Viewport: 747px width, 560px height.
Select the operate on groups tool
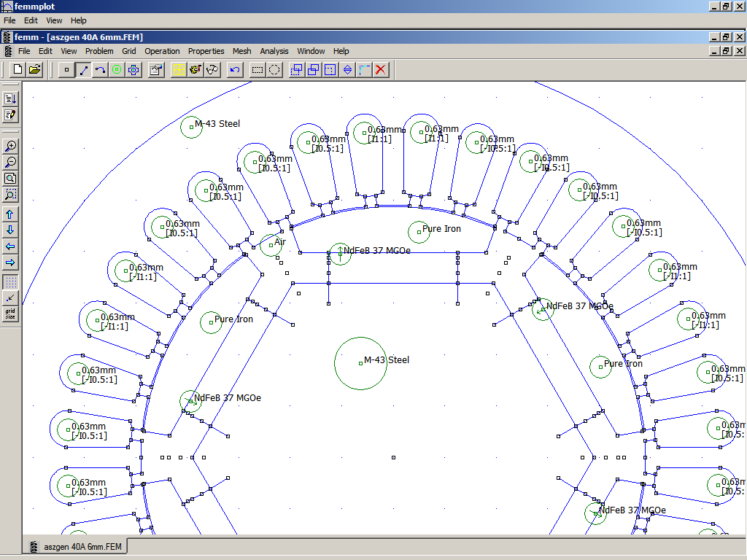tap(134, 70)
